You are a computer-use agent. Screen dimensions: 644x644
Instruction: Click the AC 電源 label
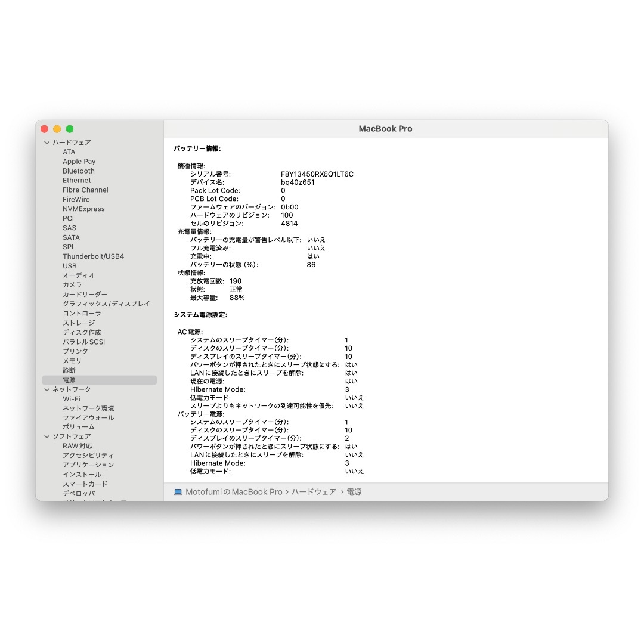pos(190,332)
